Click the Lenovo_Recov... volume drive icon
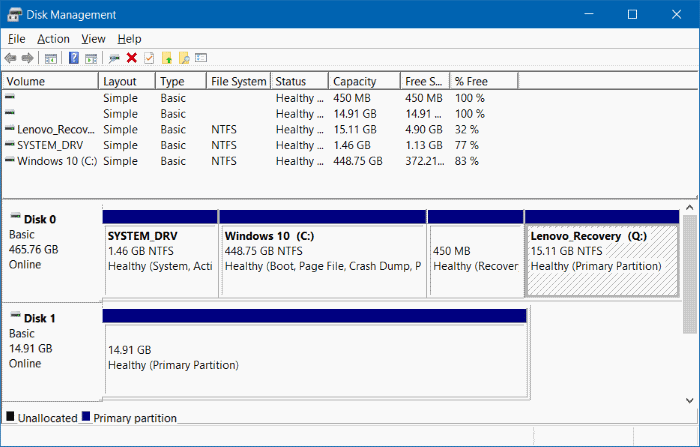The width and height of the screenshot is (700, 447). click(x=10, y=129)
